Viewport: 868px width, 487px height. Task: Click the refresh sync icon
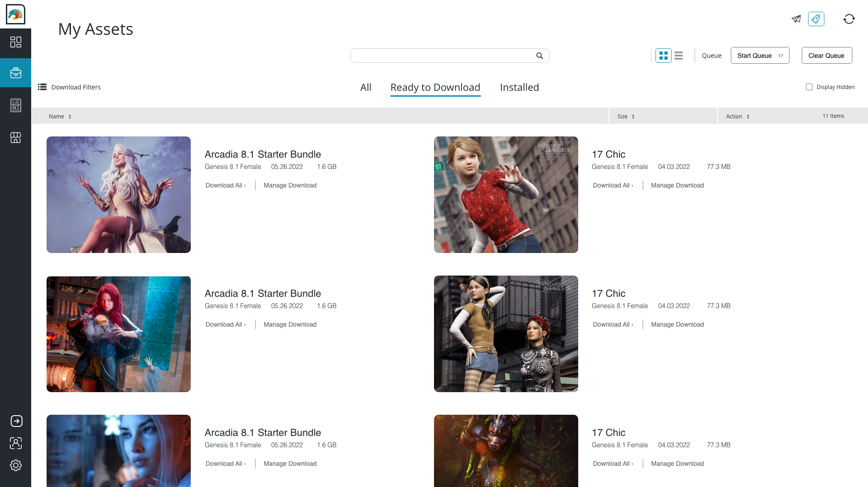[849, 19]
